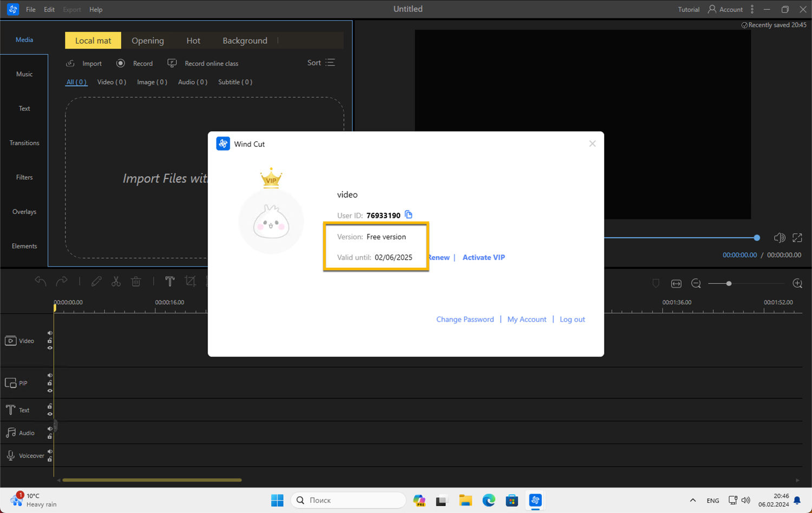Click the marker icon in timeline toolbar
The width and height of the screenshot is (812, 513).
point(656,283)
